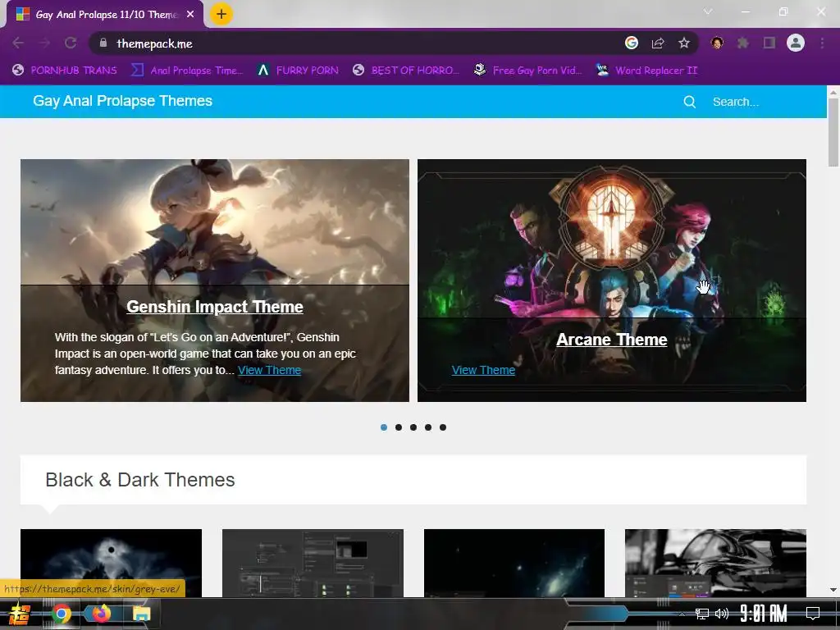Click the page scrollbar thumb
Image resolution: width=840 pixels, height=630 pixels.
pos(833,132)
